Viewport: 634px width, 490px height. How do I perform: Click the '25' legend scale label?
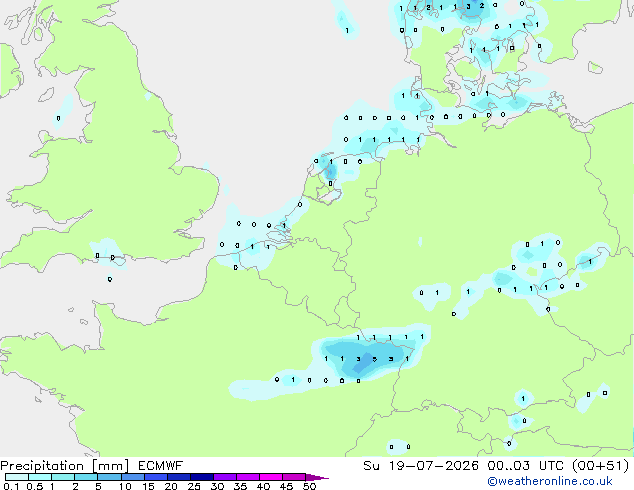[194, 486]
